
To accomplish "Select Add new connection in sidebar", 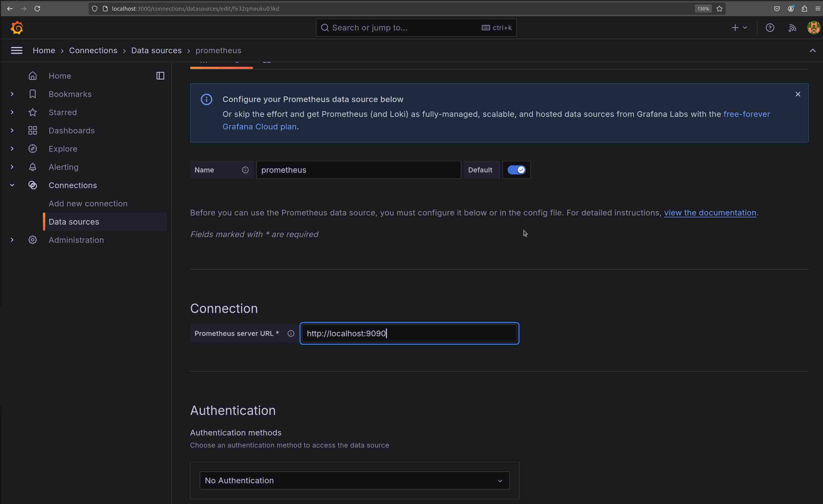I will click(x=88, y=203).
